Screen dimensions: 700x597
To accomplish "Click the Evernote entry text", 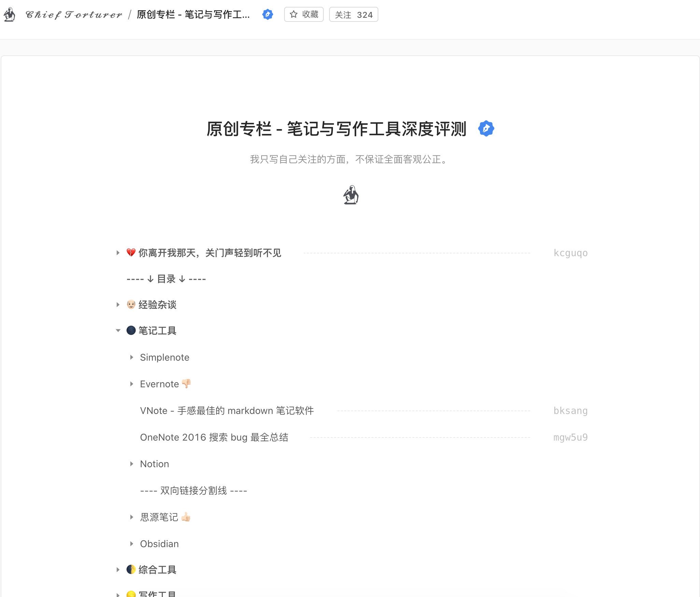I will pyautogui.click(x=159, y=384).
